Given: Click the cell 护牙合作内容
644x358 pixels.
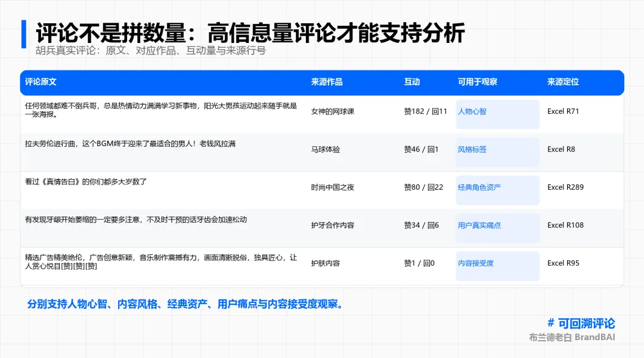Looking at the screenshot, I should [x=332, y=225].
